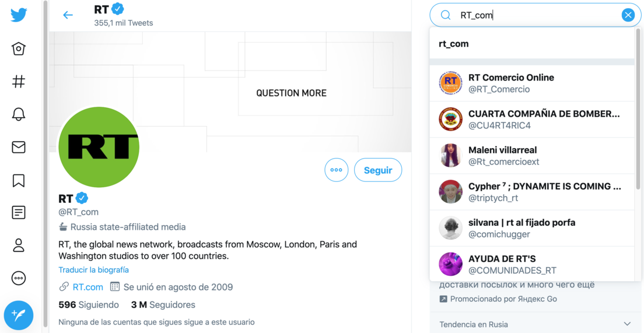
Task: Open the Explore hashtag icon
Action: point(19,82)
